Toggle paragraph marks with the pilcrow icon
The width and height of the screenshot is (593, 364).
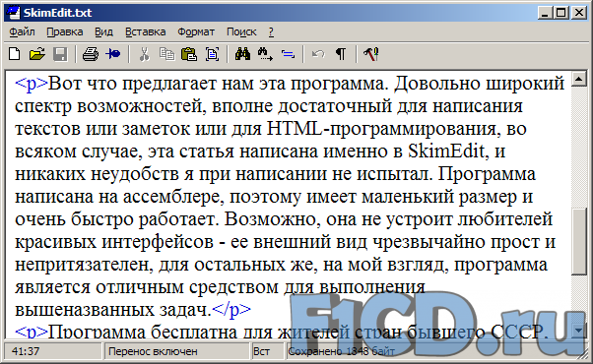click(x=341, y=54)
